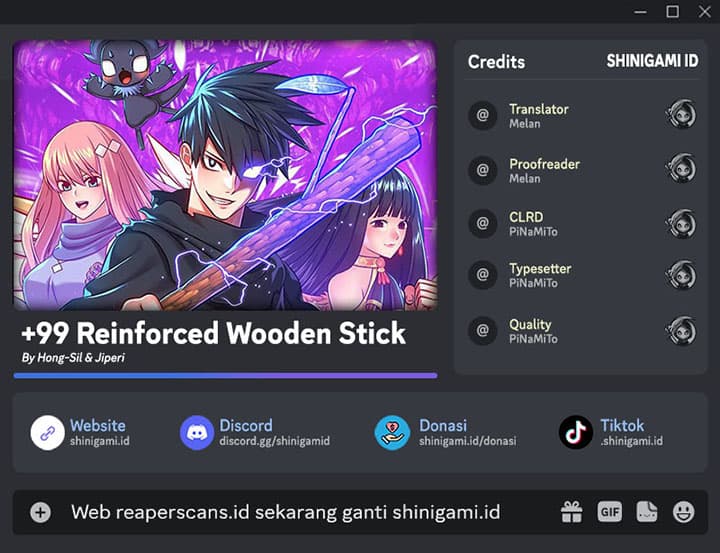Open the shinigami.id/donasi link
This screenshot has width=720, height=553.
(467, 441)
